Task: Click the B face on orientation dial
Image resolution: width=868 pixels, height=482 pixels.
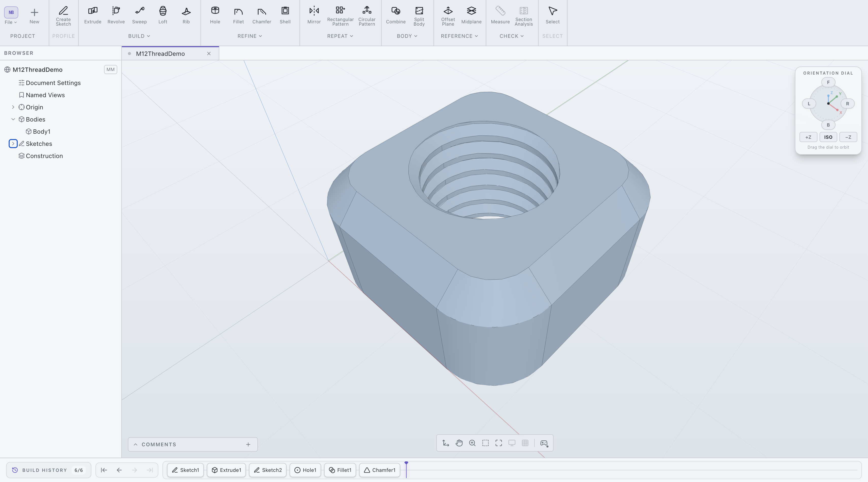Action: point(828,125)
